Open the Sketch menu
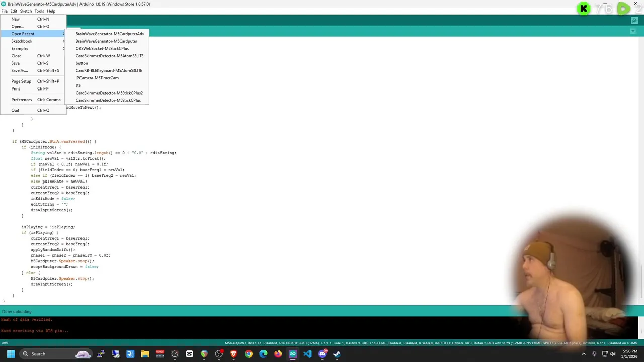 26,11
